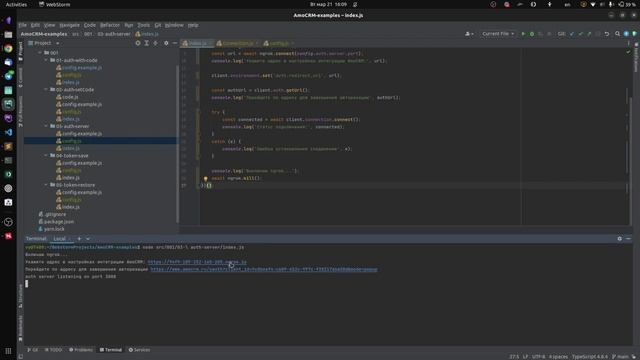Click 4 spaces indent in status bar
Viewport: 640px width, 360px height.
[558, 357]
